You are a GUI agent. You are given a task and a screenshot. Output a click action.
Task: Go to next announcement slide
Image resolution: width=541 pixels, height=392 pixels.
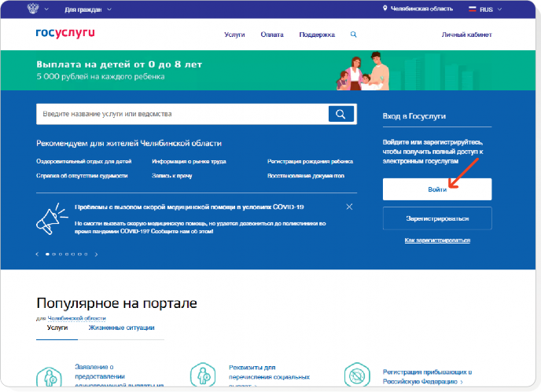(x=96, y=255)
